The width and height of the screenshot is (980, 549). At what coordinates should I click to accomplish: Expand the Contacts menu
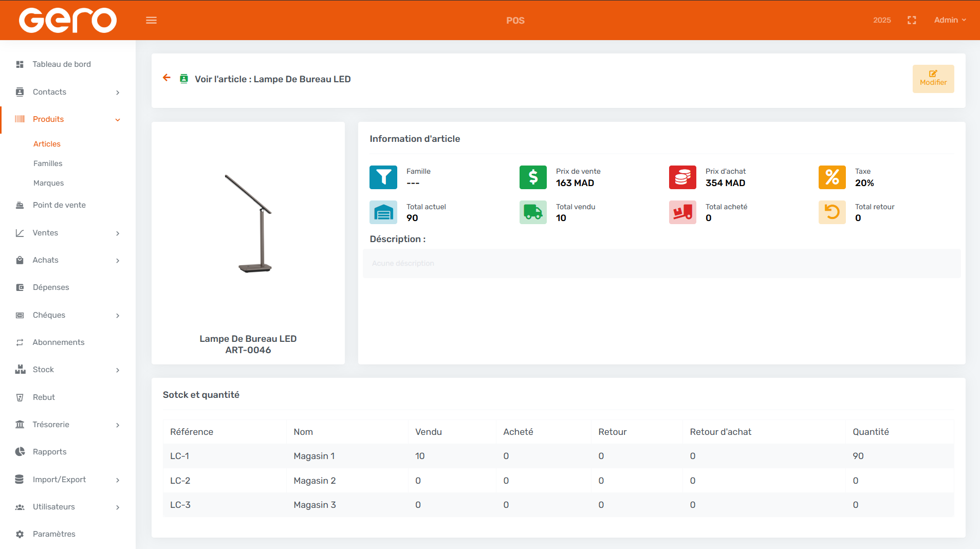pos(68,92)
